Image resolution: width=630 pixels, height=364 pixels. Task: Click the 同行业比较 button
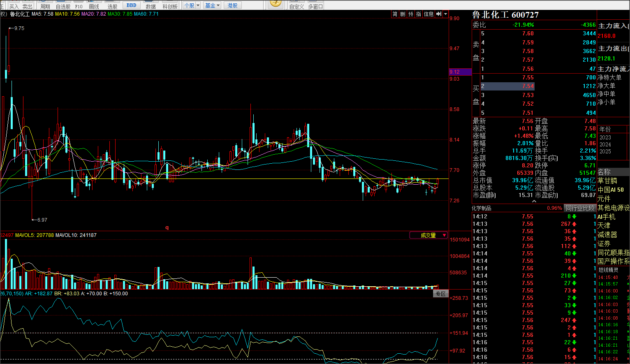point(580,208)
